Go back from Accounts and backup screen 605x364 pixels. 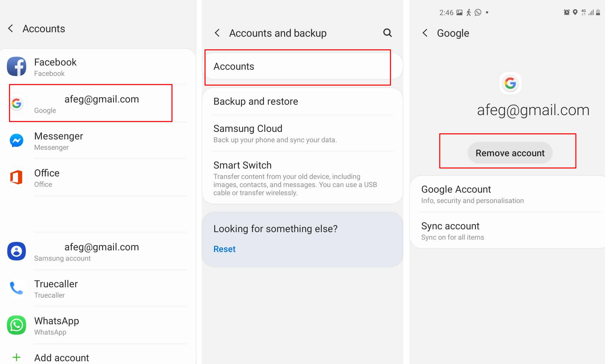[217, 33]
